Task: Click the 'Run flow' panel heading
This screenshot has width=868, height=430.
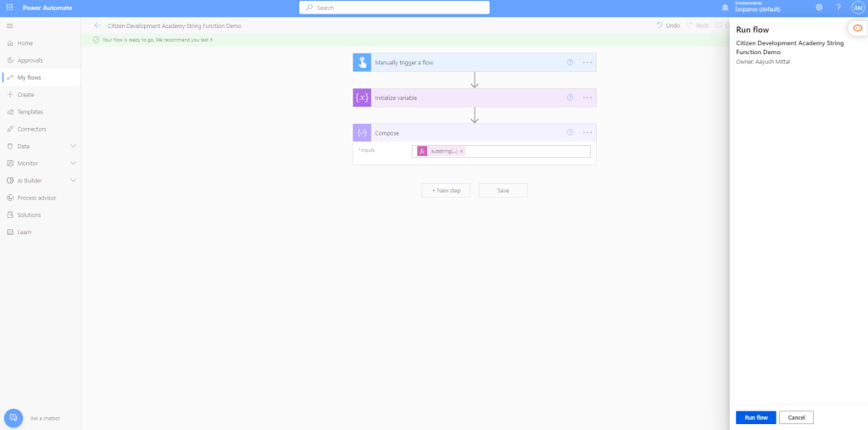Action: click(x=753, y=30)
